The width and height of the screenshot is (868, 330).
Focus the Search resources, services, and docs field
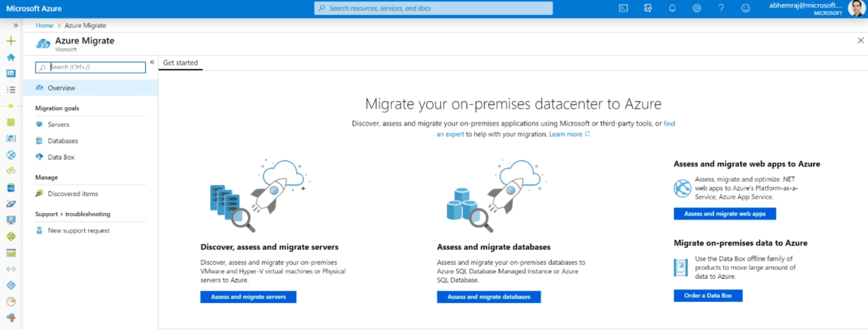point(433,8)
